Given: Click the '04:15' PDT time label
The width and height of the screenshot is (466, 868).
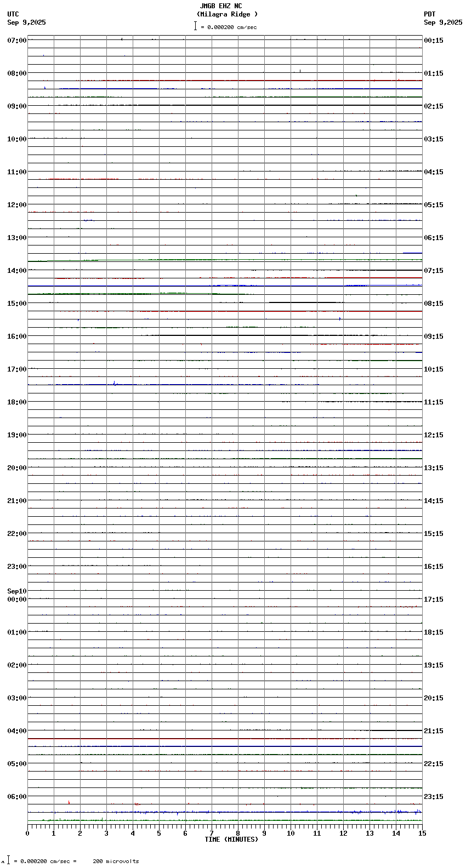Looking at the screenshot, I should [434, 172].
